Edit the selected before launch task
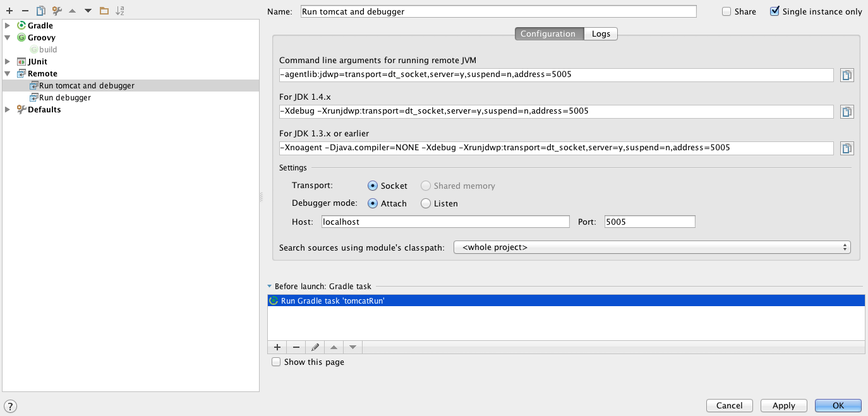The height and width of the screenshot is (416, 868). tap(315, 347)
